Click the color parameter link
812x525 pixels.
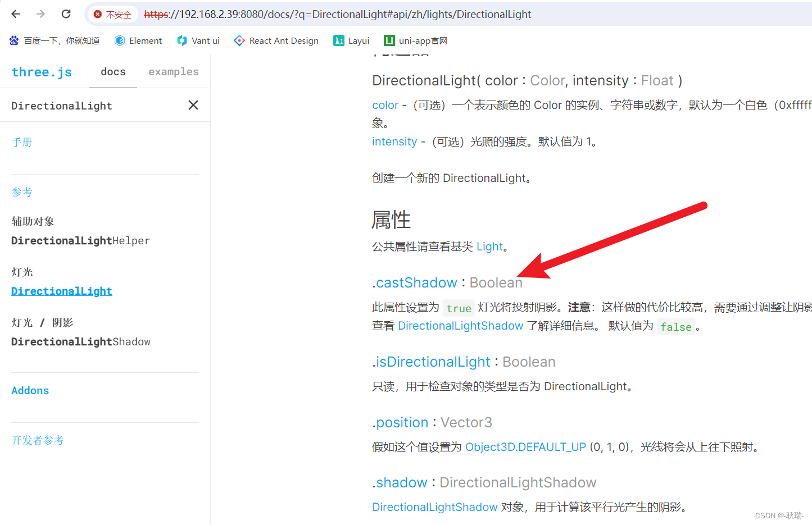[x=385, y=105]
